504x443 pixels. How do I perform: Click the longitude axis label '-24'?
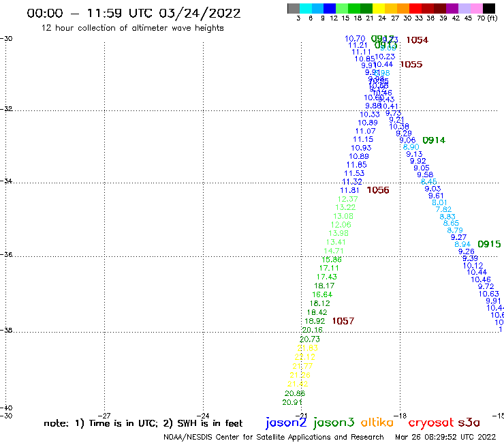tap(203, 416)
